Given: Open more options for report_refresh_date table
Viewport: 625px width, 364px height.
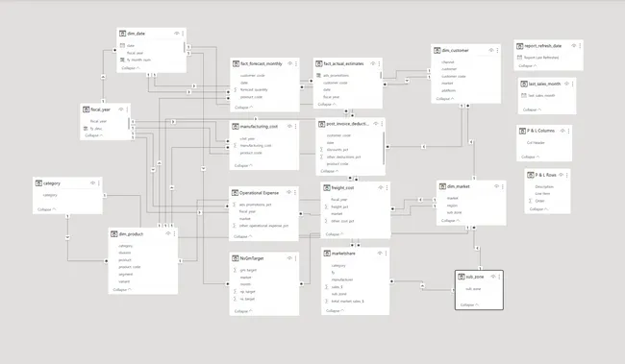Looking at the screenshot, I should (580, 46).
